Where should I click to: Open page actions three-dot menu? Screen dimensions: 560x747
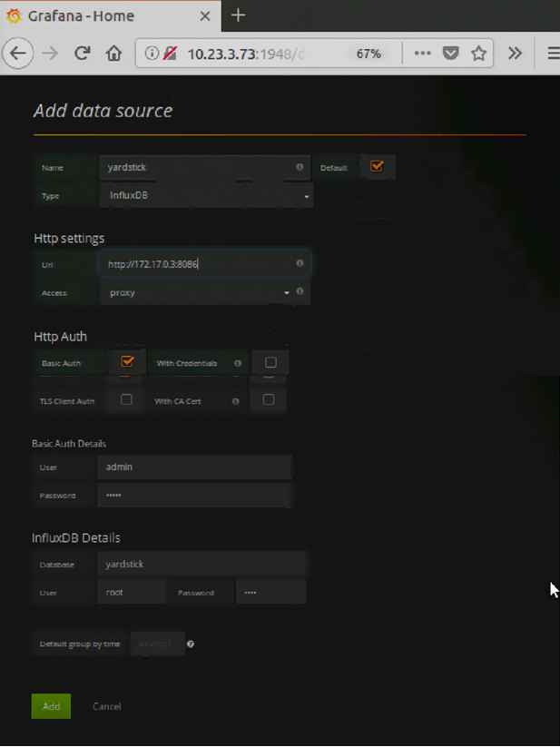[x=422, y=54]
